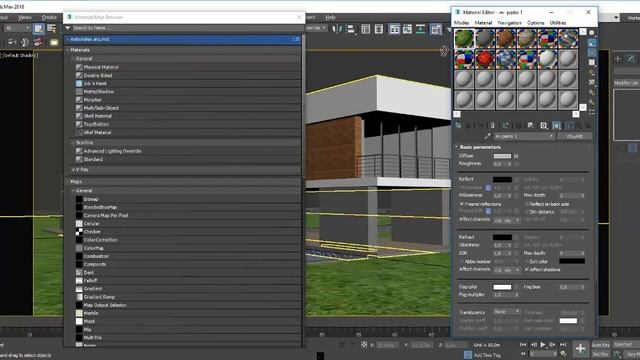Click the Ink 'n Paint material icon
Image resolution: width=640 pixels, height=360 pixels.
click(x=79, y=83)
